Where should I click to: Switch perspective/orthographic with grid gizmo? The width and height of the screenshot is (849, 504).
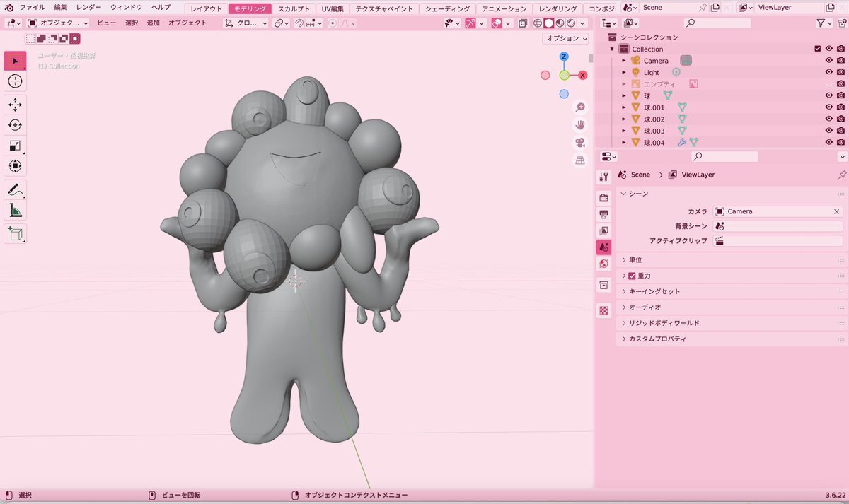point(580,160)
